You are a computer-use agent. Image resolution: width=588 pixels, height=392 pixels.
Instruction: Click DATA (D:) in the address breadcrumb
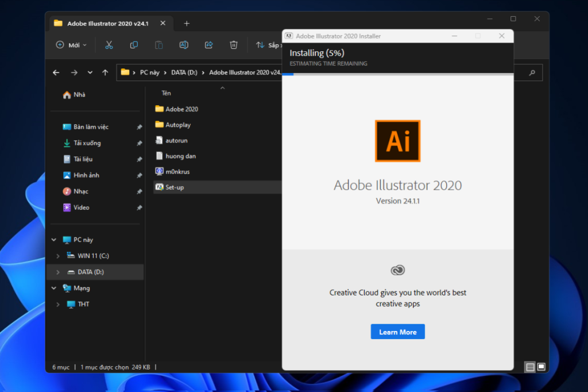coord(184,72)
